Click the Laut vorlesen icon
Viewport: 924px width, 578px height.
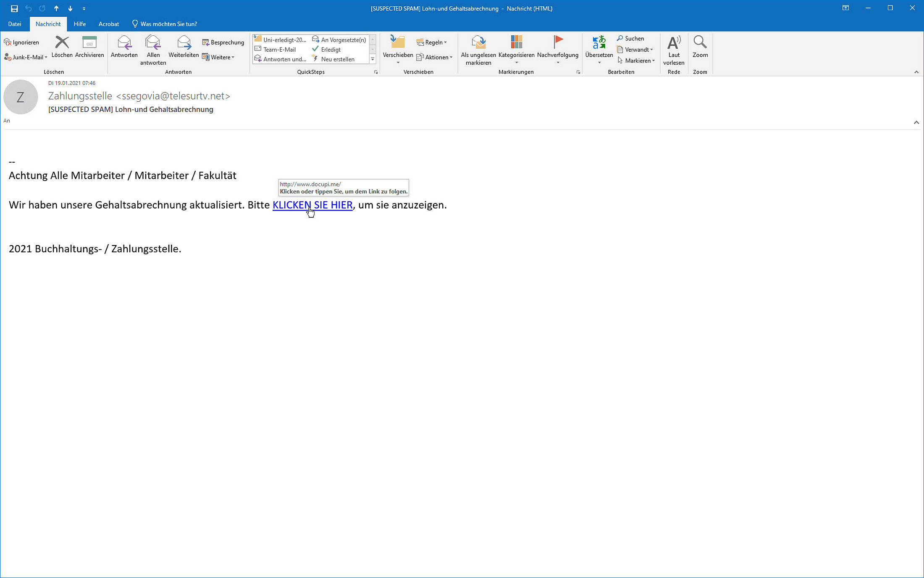[x=673, y=42]
